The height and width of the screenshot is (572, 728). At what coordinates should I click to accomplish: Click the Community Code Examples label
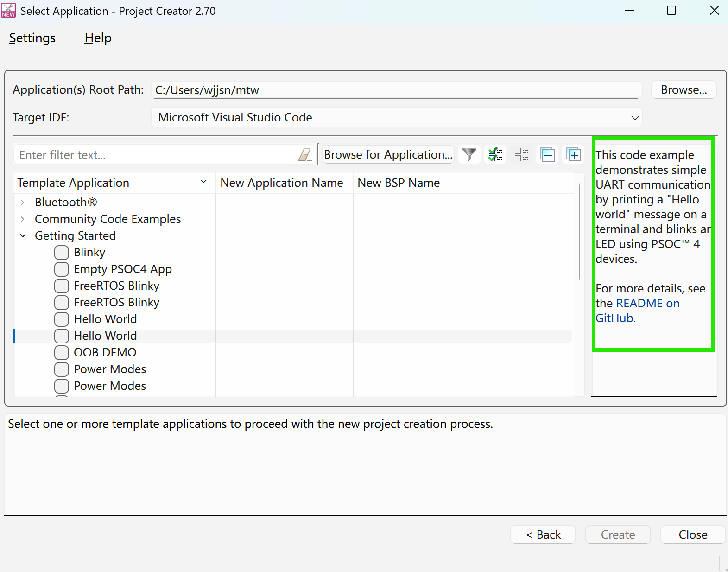point(108,219)
